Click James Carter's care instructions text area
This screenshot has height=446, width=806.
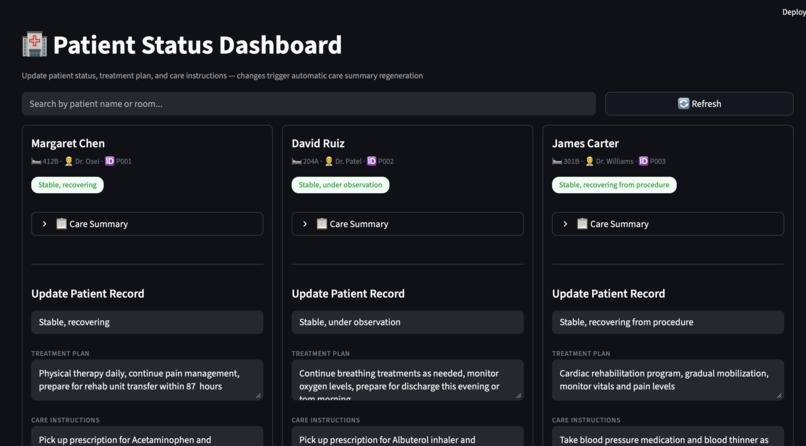[x=668, y=436]
